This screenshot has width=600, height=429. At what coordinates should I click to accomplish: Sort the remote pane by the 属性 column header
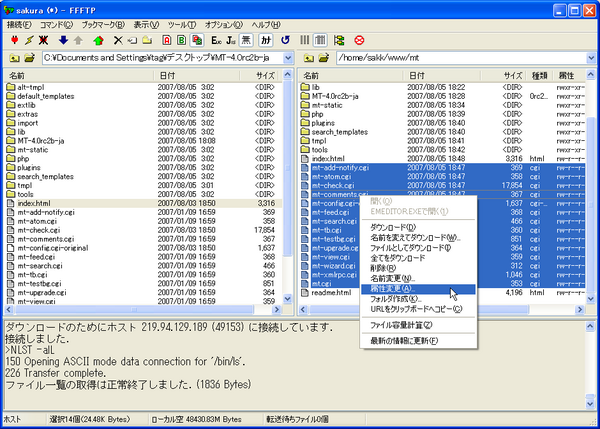point(569,75)
